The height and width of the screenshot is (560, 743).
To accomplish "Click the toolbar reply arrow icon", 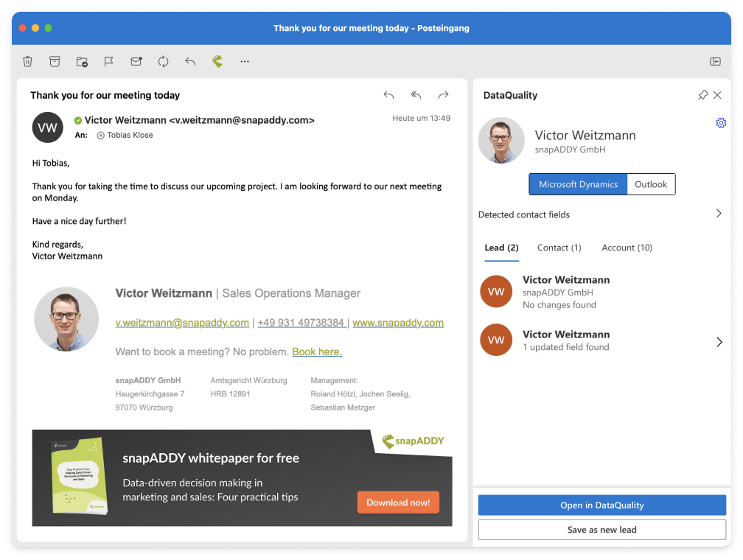I will pos(190,62).
